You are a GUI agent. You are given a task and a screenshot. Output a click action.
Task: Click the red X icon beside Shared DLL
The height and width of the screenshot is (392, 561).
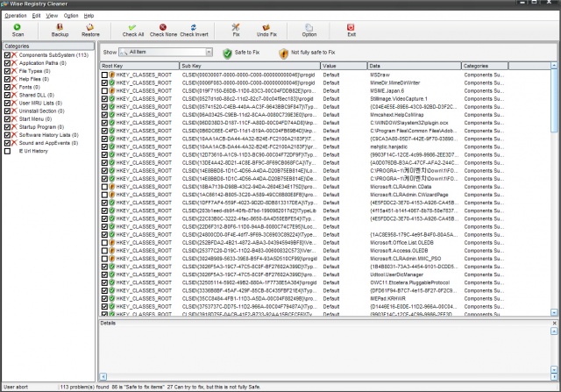pos(14,95)
